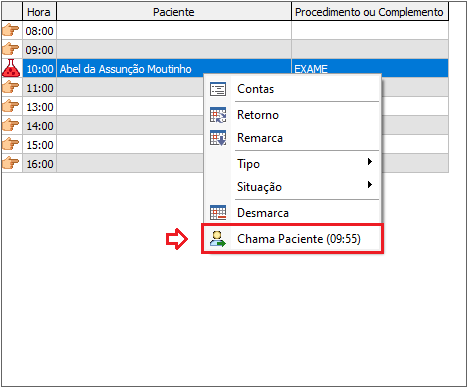Click the empty patient cell at 08:00
The height and width of the screenshot is (388, 468).
(174, 31)
